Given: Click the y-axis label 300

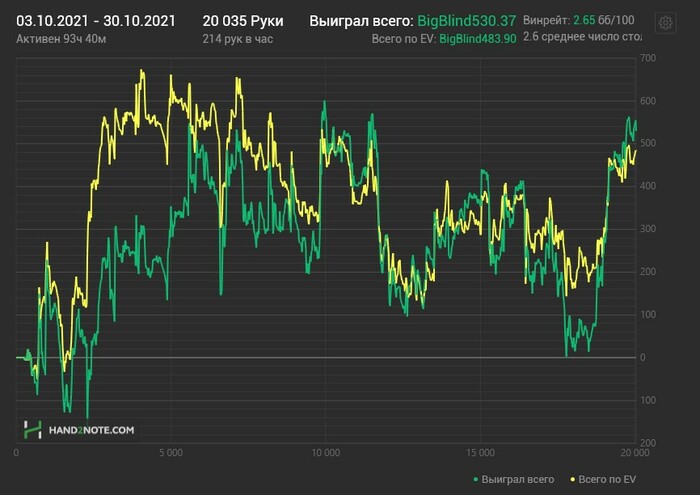Looking at the screenshot, I should tap(648, 229).
